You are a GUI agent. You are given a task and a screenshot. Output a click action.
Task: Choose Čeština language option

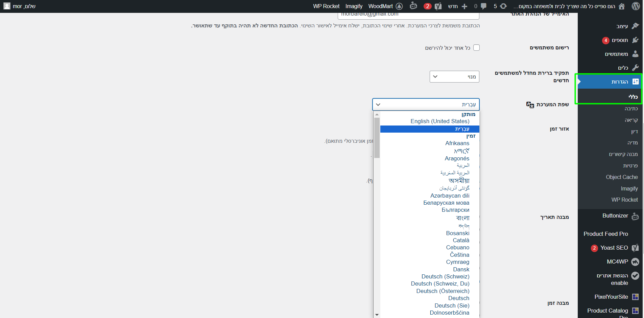(459, 255)
